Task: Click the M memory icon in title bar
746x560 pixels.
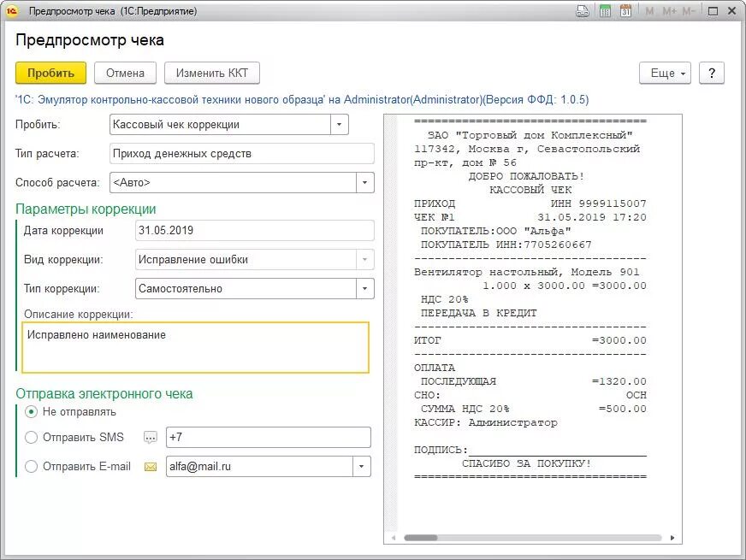Action: click(x=649, y=11)
